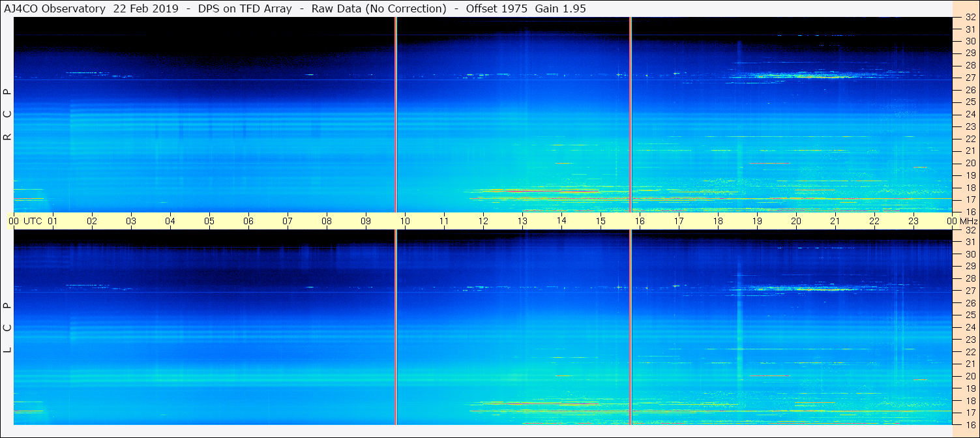Click hour 07 on the time axis

coord(288,221)
